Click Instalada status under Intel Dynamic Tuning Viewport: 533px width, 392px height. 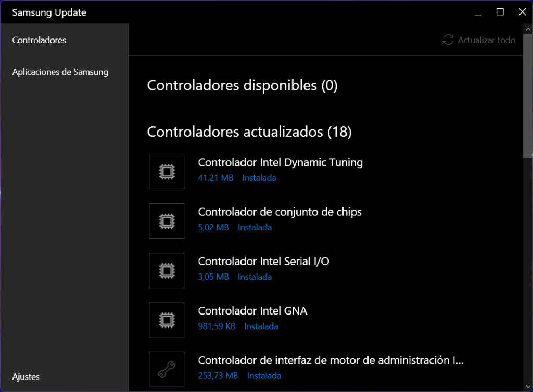click(259, 178)
